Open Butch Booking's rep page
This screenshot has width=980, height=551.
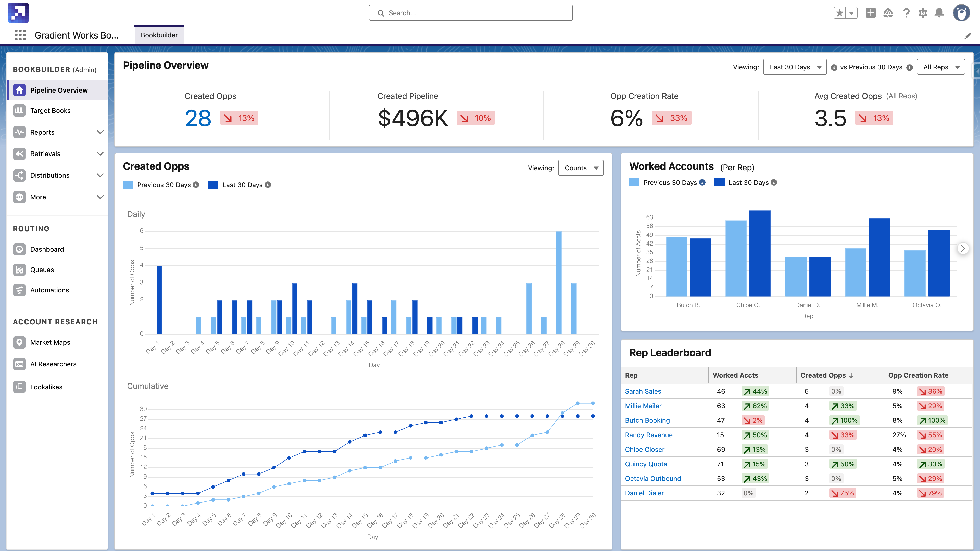tap(647, 420)
